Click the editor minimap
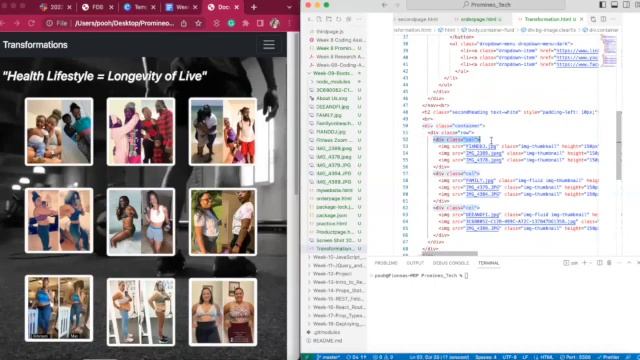Image resolution: width=640 pixels, height=360 pixels. point(609,51)
